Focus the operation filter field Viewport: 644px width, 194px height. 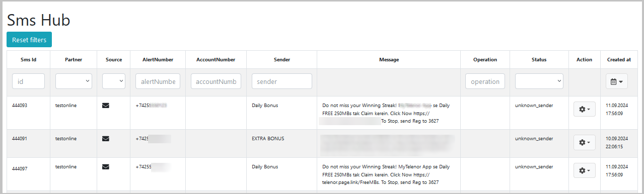click(485, 81)
